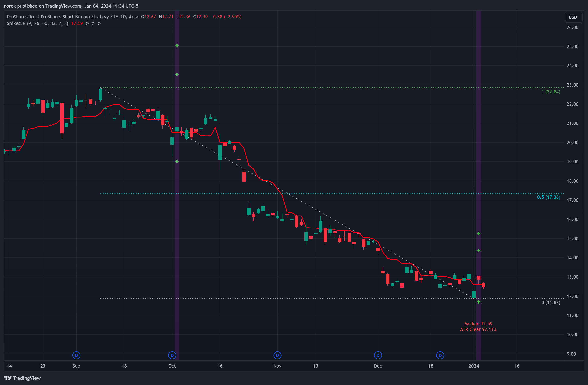Click the Sep date axis label
The image size is (588, 385).
click(76, 366)
